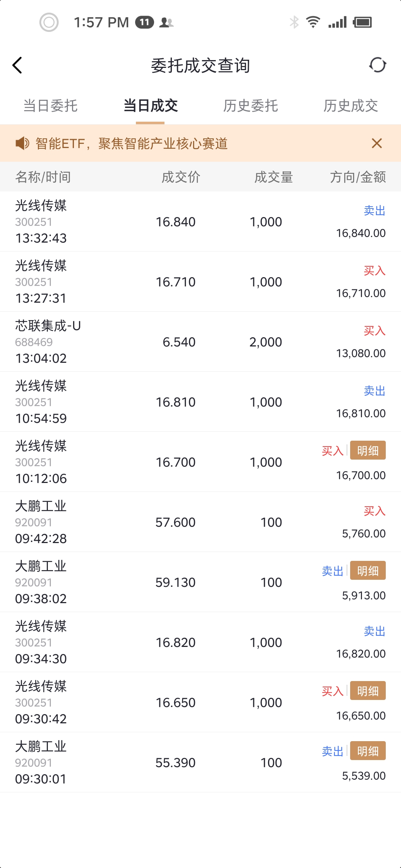Tap the Wi-Fi status icon
Image resolution: width=401 pixels, height=868 pixels.
[313, 22]
